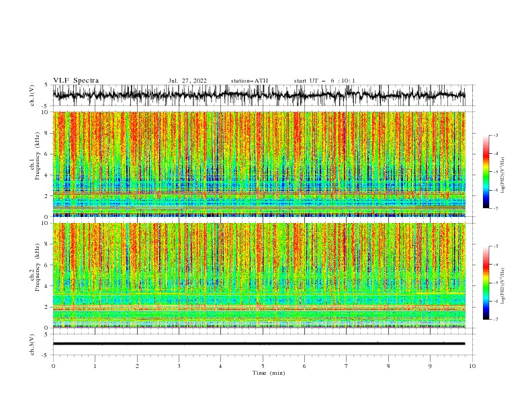
Task: Click the time axis tick label "9"
Action: 430,366
